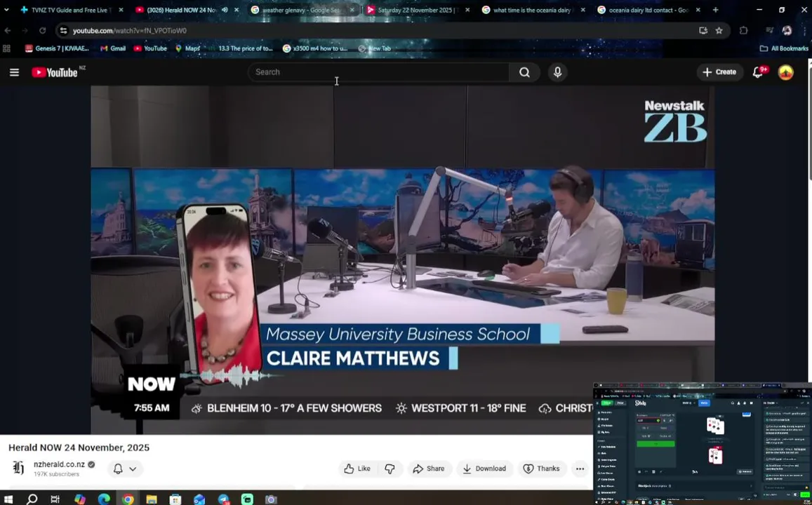Open the Maps bookmark
812x505 pixels.
click(x=187, y=48)
